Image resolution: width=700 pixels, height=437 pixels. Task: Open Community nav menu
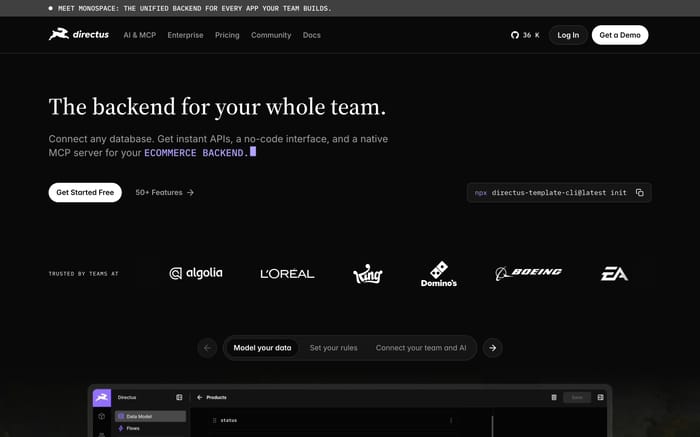coord(271,35)
